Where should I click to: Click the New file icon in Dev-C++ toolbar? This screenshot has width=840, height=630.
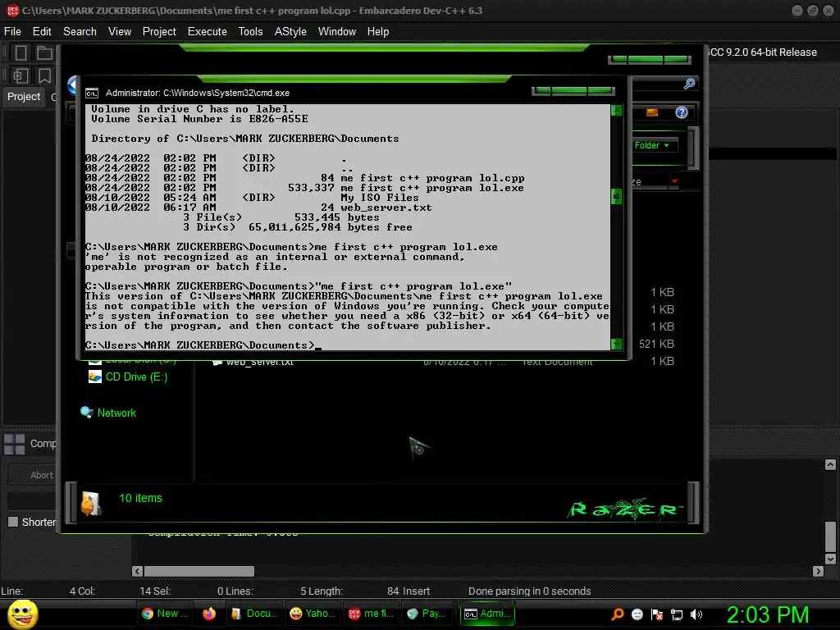click(21, 52)
